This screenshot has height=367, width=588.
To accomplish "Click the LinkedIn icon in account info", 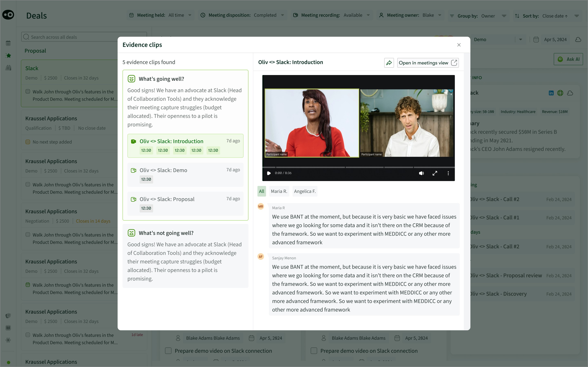I will [551, 93].
